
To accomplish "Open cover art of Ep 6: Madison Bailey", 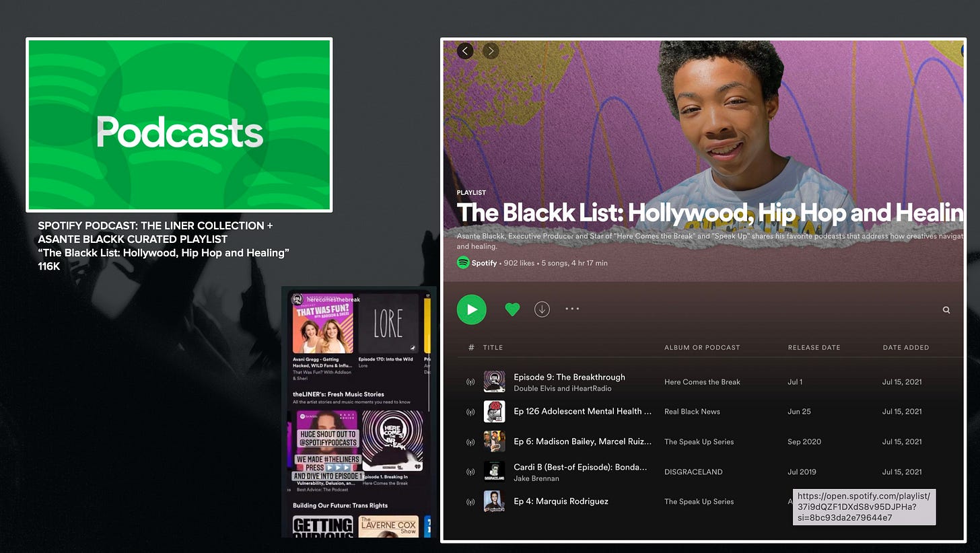I will coord(494,441).
